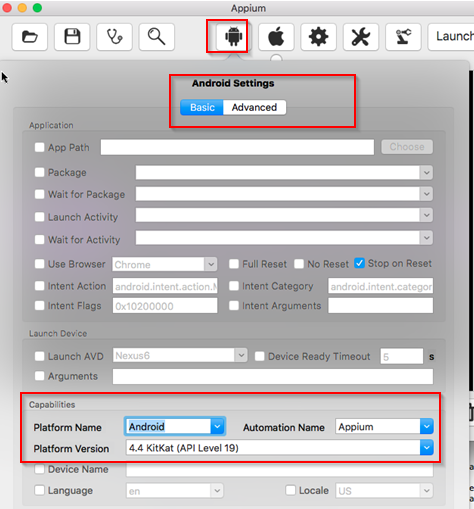The height and width of the screenshot is (509, 474).
Task: Check the Launch AVD option
Action: click(x=40, y=356)
